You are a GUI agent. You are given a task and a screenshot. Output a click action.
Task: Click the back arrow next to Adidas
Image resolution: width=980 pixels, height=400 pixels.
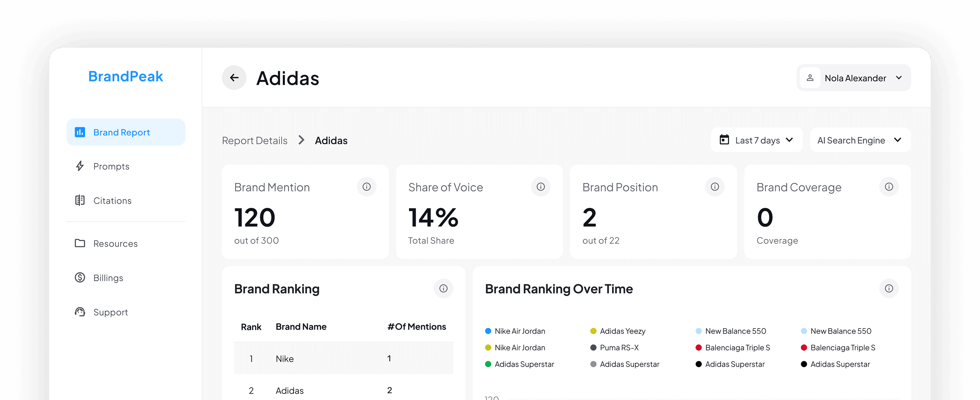coord(234,77)
